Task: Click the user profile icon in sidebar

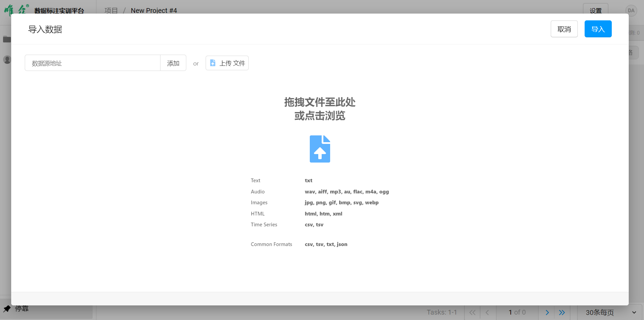Action: point(7,60)
